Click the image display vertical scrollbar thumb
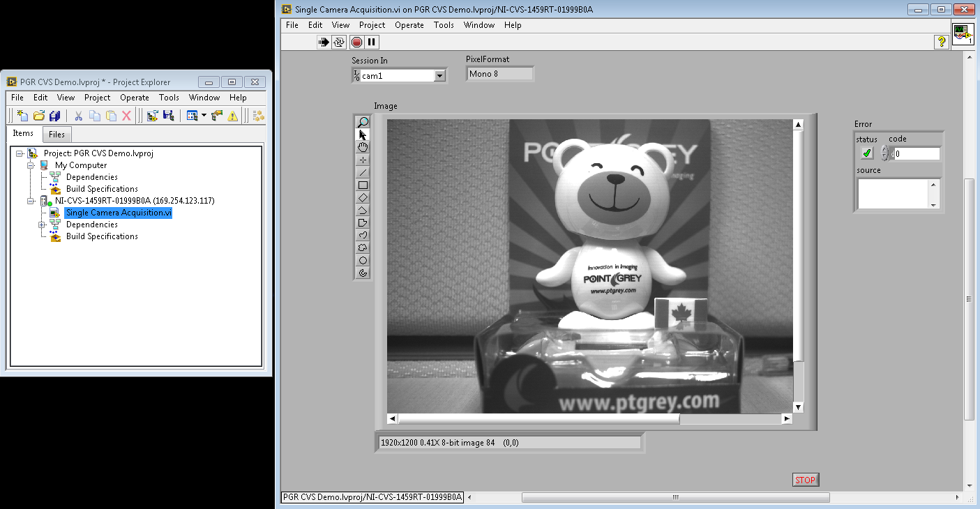The image size is (980, 509). tap(798, 245)
